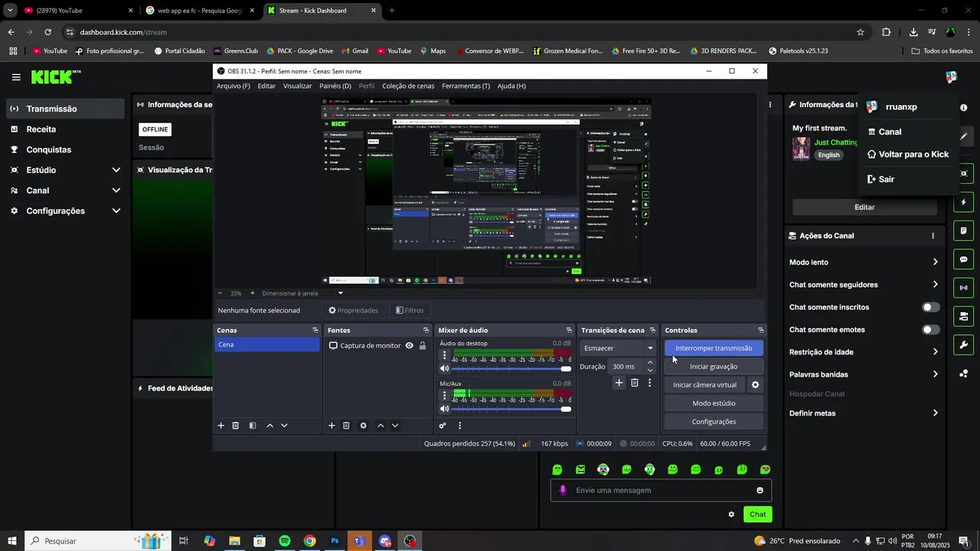
Task: Click Interromper transmissão button
Action: (714, 348)
